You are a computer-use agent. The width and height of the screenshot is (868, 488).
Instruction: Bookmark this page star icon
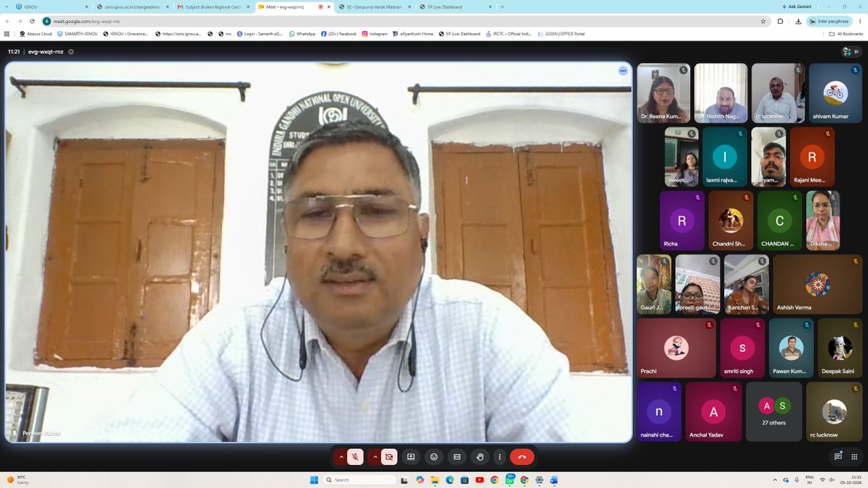point(763,21)
